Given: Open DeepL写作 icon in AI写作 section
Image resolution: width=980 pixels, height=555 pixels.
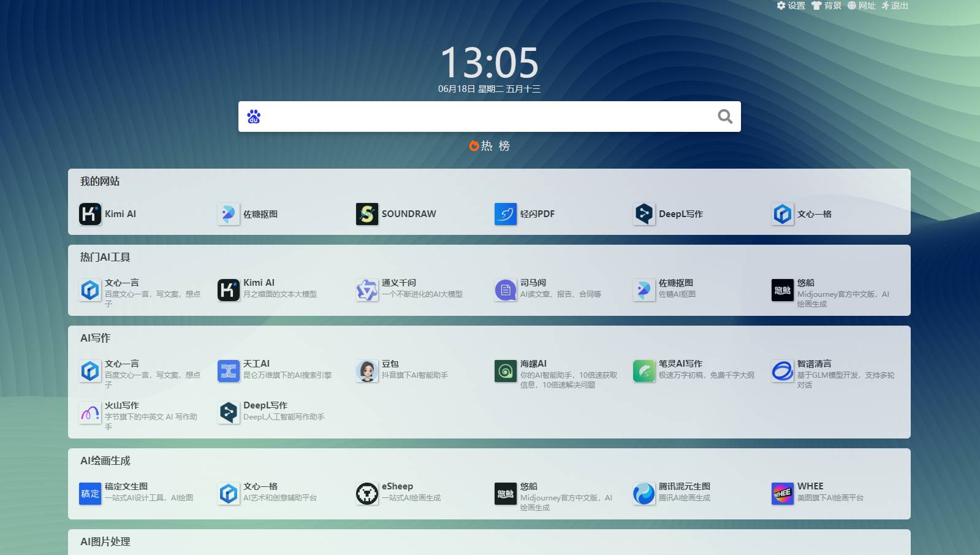Looking at the screenshot, I should 229,413.
